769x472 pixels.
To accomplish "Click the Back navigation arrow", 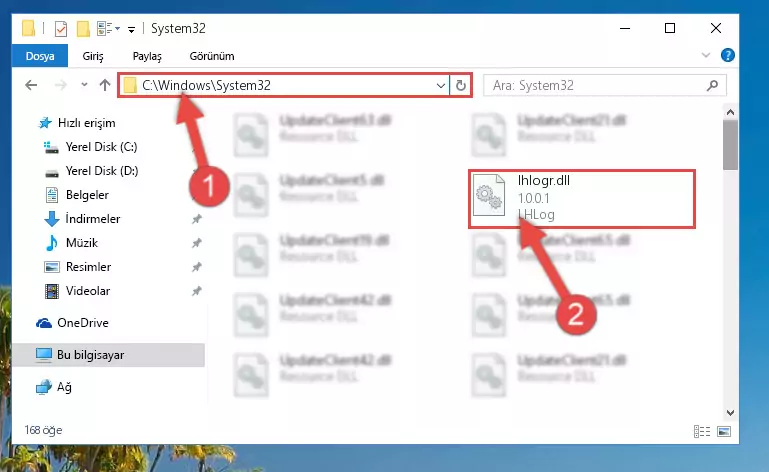I will tap(31, 85).
